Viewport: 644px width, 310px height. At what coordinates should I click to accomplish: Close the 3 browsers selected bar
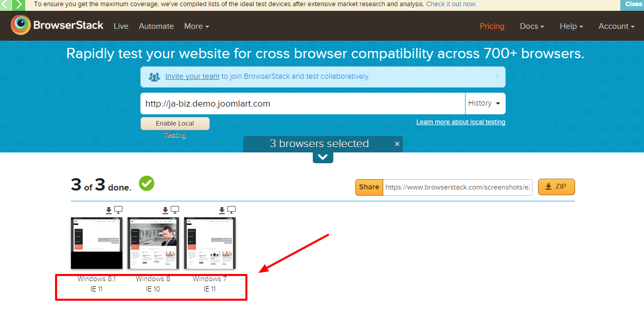tap(397, 144)
